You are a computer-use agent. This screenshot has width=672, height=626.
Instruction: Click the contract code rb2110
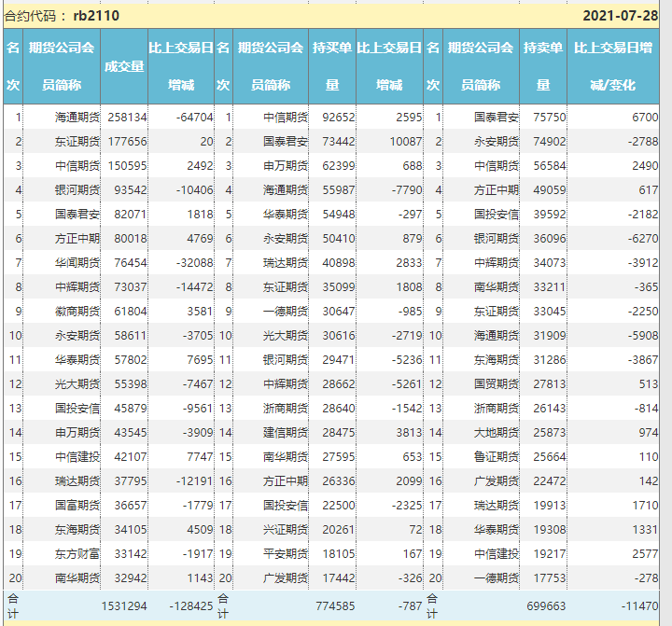[x=96, y=16]
